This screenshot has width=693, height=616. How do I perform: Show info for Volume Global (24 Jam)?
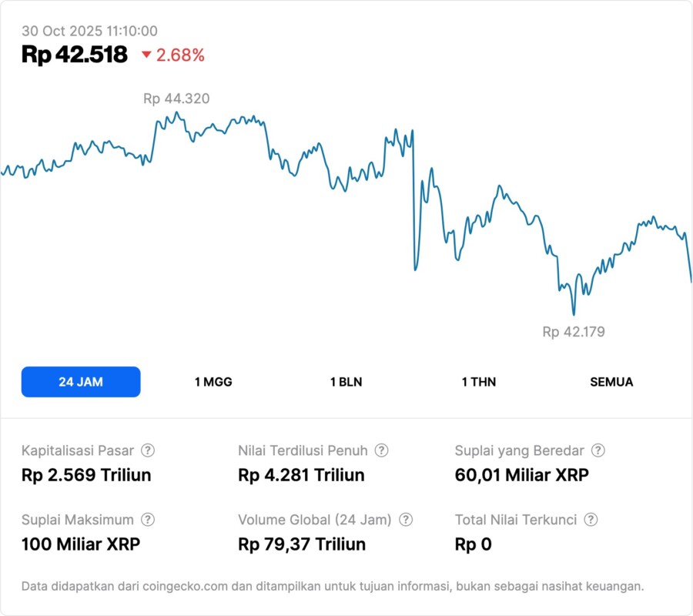[x=406, y=520]
